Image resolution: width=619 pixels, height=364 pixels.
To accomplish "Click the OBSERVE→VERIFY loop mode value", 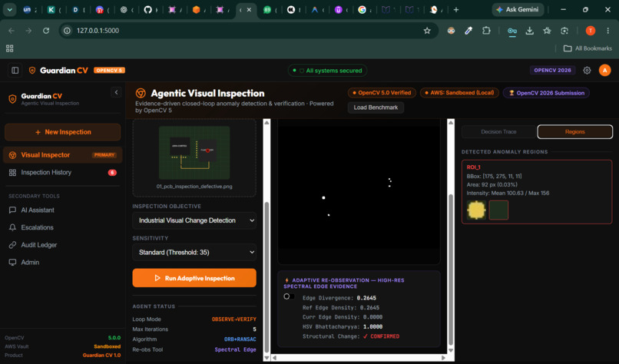I will tap(233, 319).
